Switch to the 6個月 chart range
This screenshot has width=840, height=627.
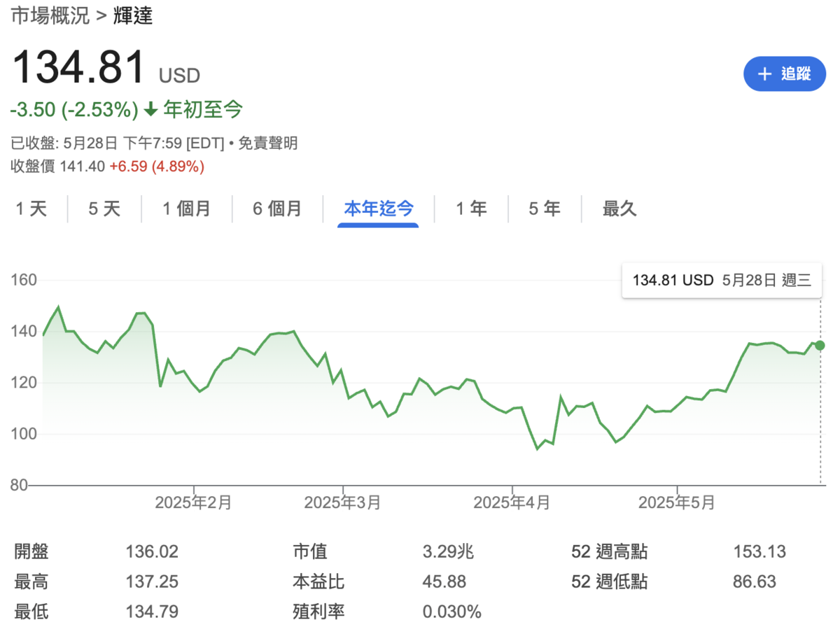[277, 209]
